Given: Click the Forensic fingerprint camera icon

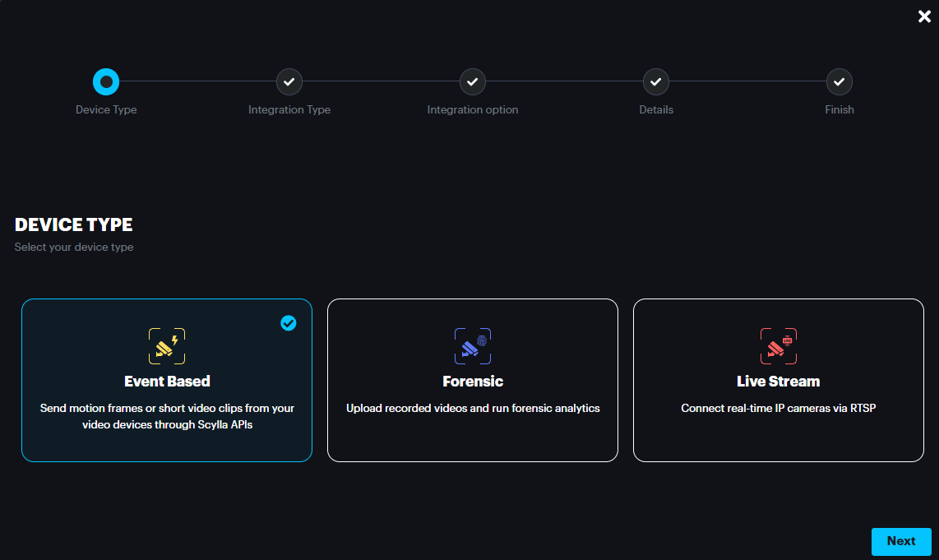Looking at the screenshot, I should [x=473, y=346].
